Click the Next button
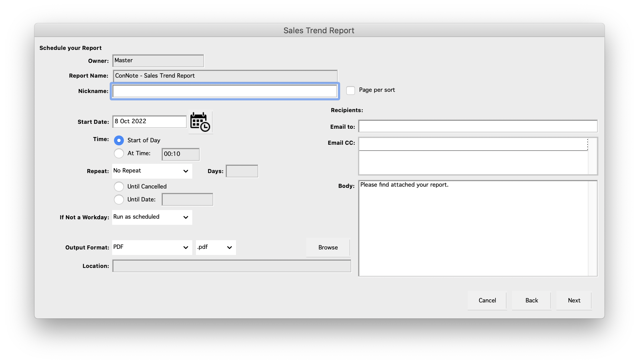Image resolution: width=639 pixels, height=364 pixels. (574, 300)
